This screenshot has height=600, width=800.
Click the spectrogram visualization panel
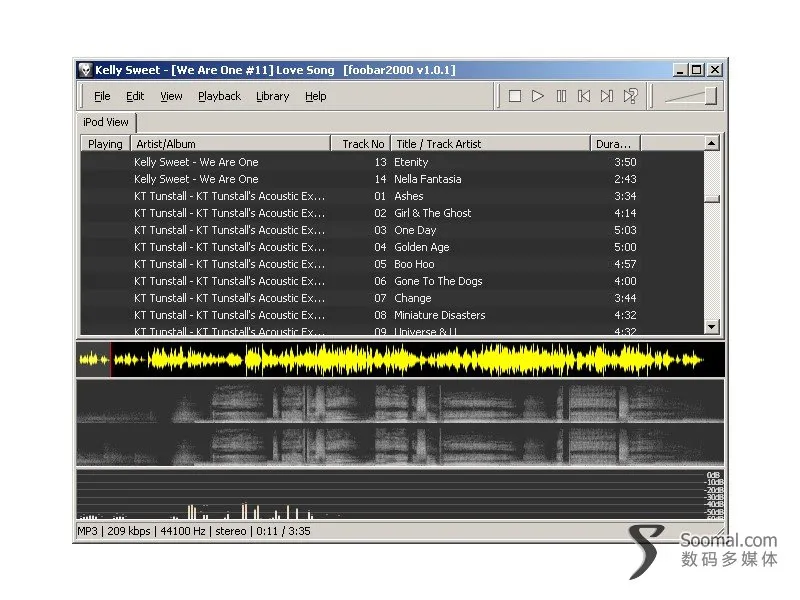401,422
